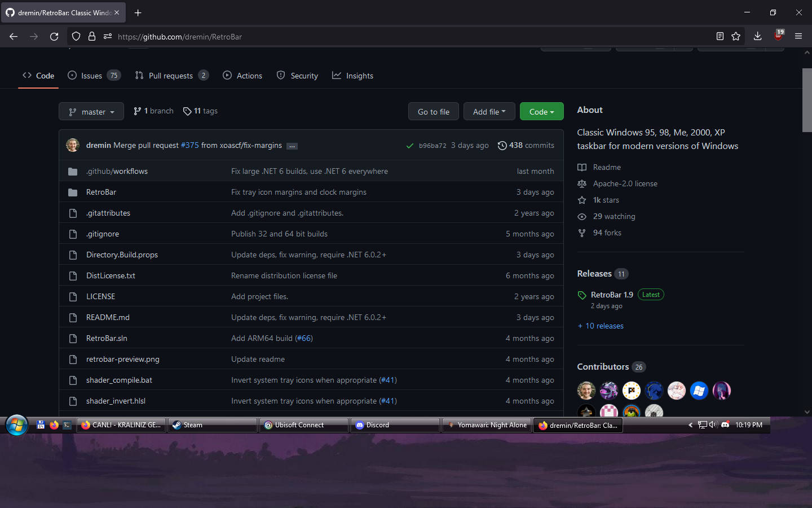
Task: Launch Steam from the taskbar
Action: (212, 425)
